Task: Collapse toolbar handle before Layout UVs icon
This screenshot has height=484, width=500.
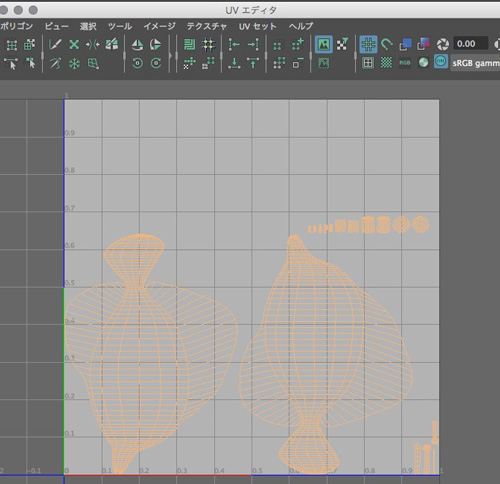Action: 176,54
